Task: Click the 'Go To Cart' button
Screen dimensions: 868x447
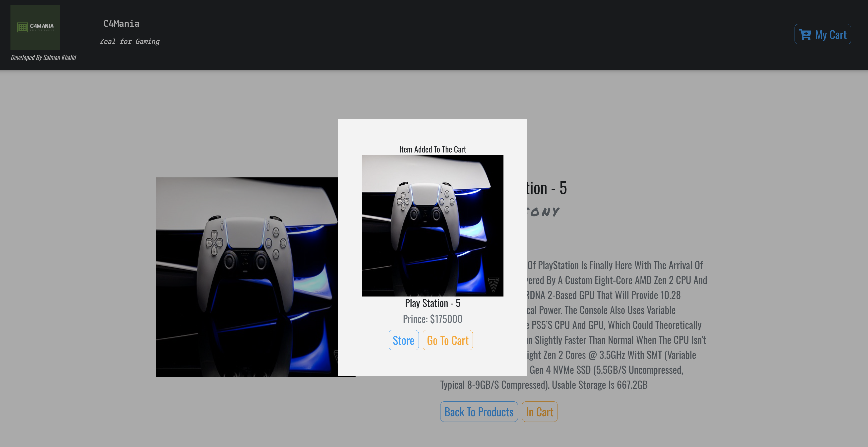Action: tap(448, 340)
